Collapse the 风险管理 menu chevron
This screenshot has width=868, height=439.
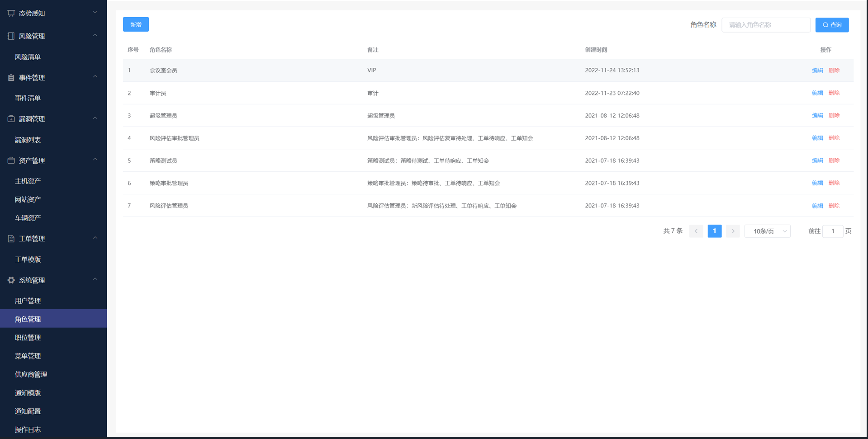(95, 35)
